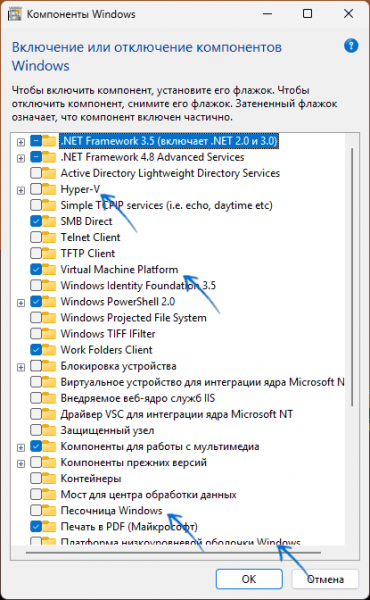Screen dimensions: 370x600
Task: Click the horizontal scrollbar under the component list
Action: [x=173, y=553]
